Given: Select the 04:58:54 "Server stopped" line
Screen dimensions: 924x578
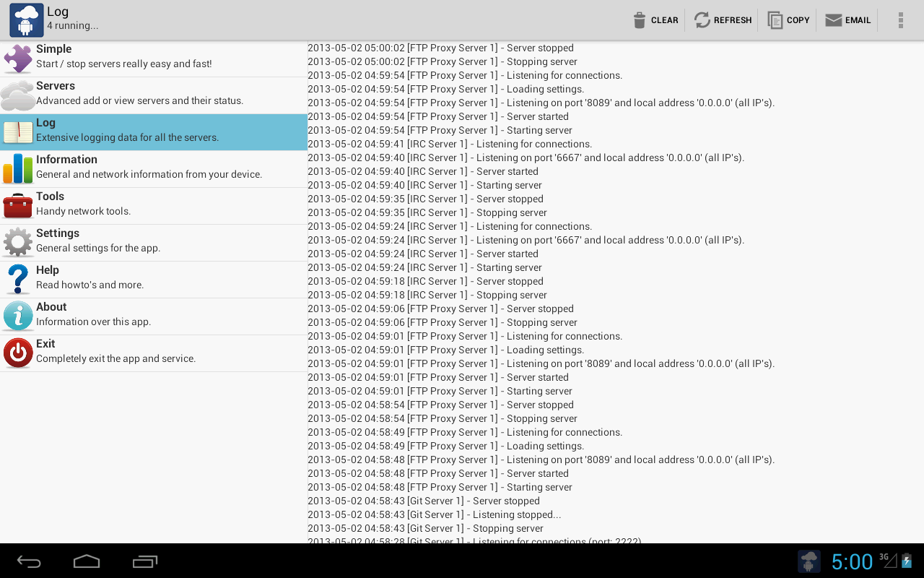Looking at the screenshot, I should coord(441,405).
